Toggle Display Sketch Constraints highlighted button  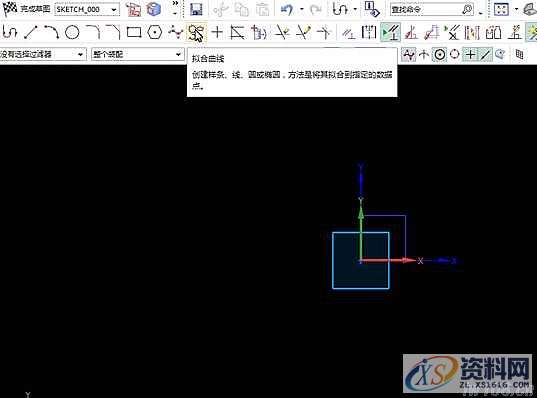click(390, 33)
